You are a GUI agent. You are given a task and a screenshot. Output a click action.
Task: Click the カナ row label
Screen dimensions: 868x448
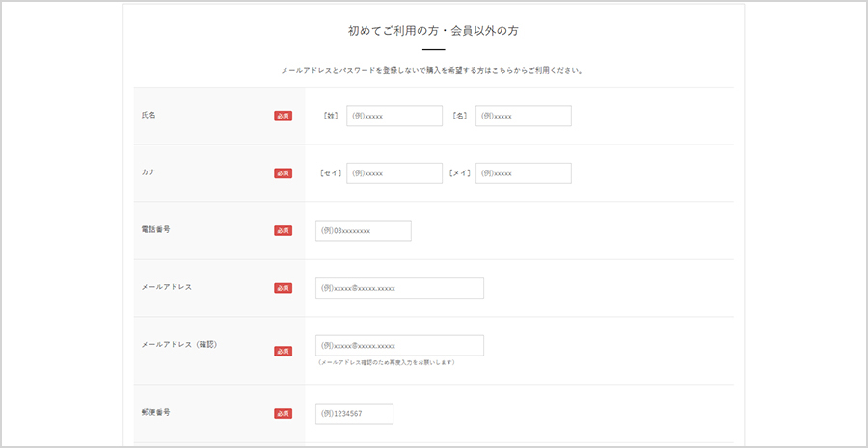[x=149, y=172]
